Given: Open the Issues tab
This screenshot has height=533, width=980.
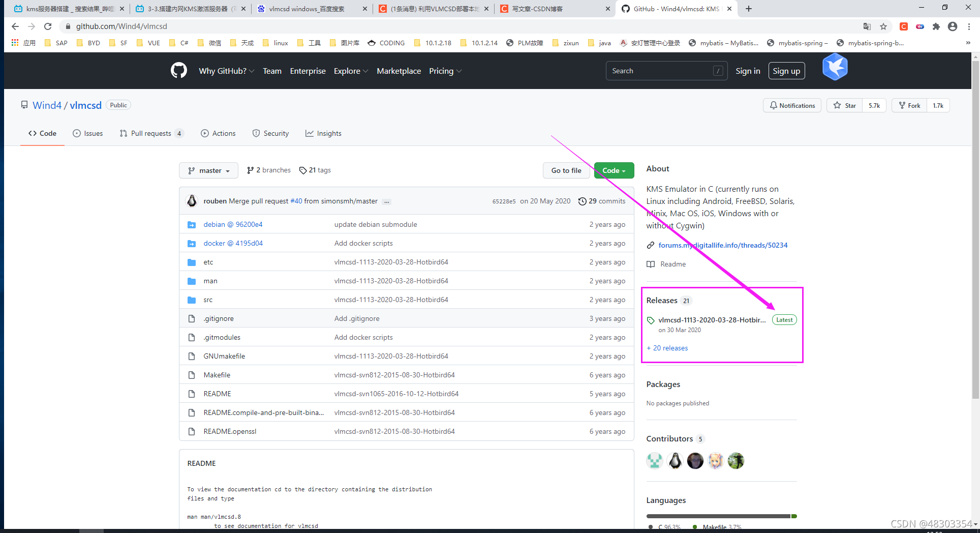Looking at the screenshot, I should click(88, 133).
